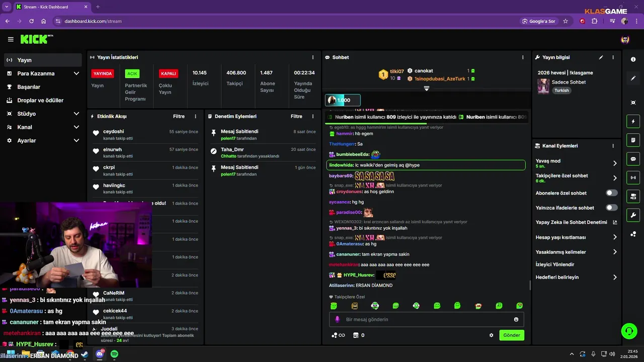Click the İzleyici Yönlendir option

pyautogui.click(x=555, y=264)
